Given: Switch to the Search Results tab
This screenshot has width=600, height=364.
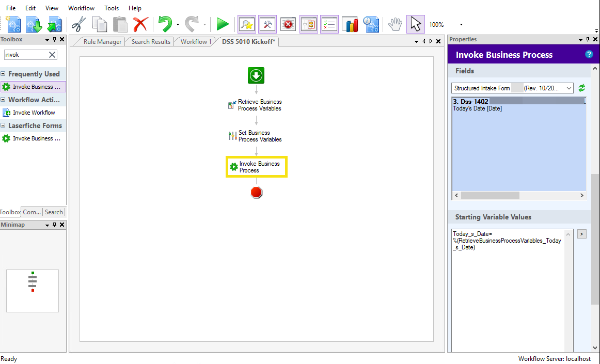Looking at the screenshot, I should coord(151,42).
